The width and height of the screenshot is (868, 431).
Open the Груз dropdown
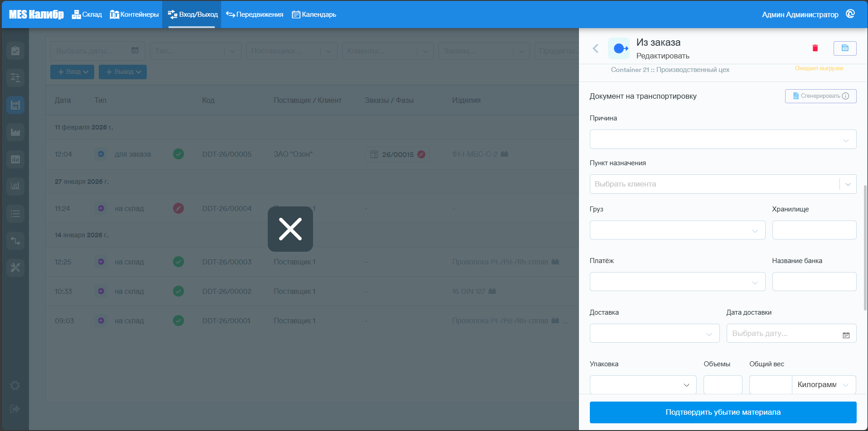678,230
